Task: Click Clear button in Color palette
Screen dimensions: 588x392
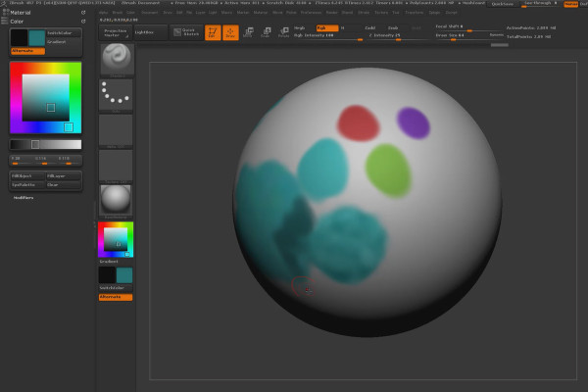Action: point(63,185)
